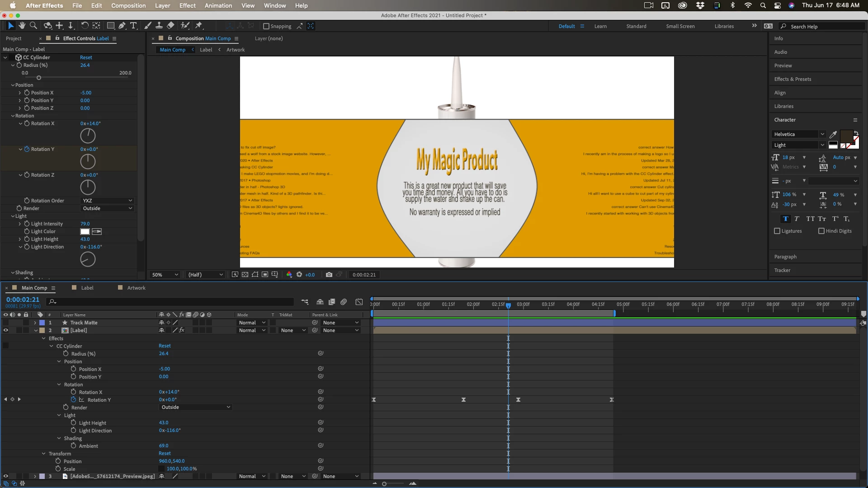Enable the Ligatures checkbox
Screen dimensions: 868x488
777,231
